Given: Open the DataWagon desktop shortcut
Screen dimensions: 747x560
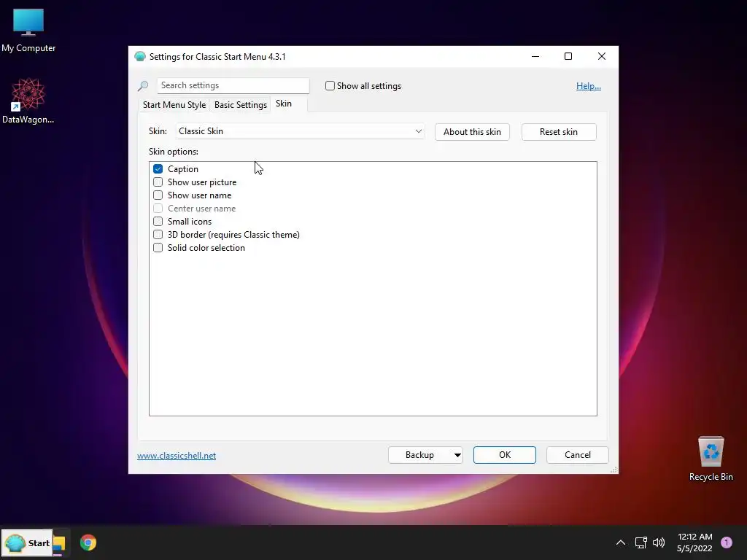Looking at the screenshot, I should tap(28, 101).
